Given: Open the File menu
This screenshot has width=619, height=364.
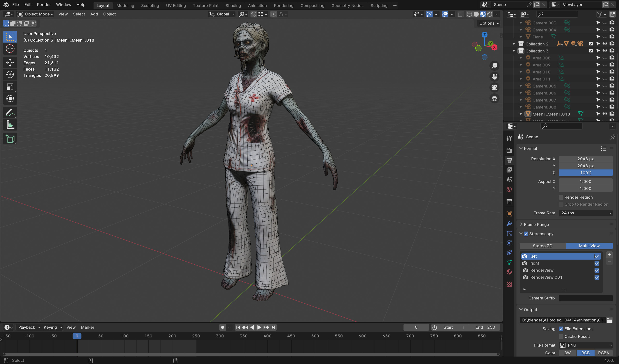Looking at the screenshot, I should click(15, 5).
